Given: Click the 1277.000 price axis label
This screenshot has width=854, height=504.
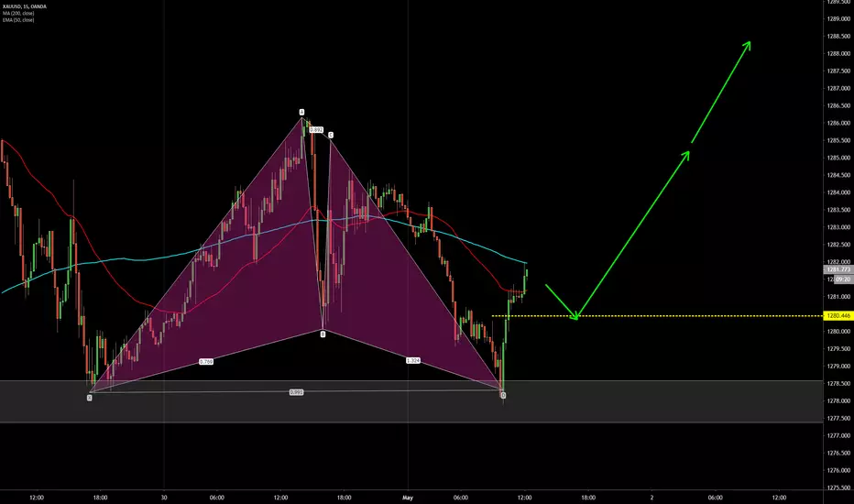Looking at the screenshot, I should point(838,436).
